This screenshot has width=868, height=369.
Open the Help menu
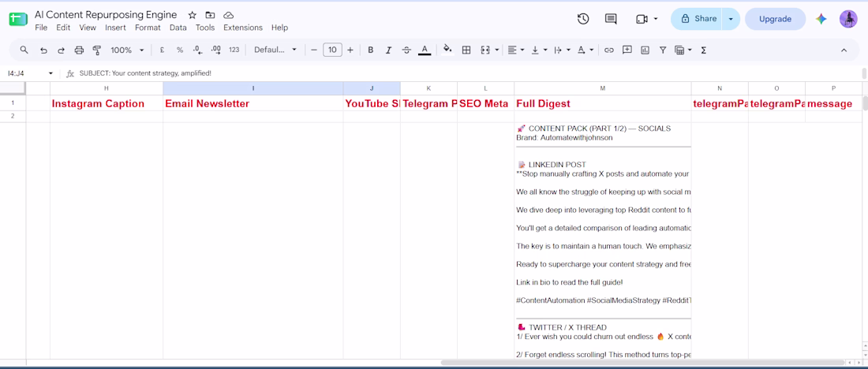(x=279, y=28)
